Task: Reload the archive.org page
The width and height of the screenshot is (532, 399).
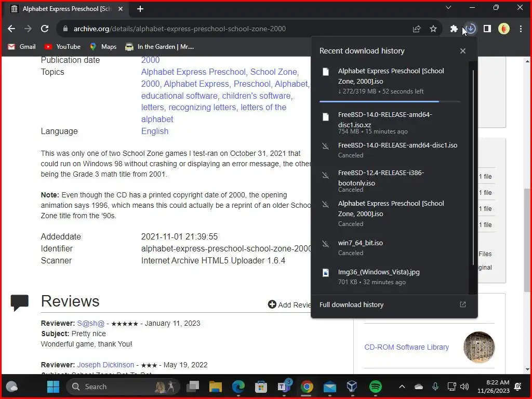Action: (45, 29)
